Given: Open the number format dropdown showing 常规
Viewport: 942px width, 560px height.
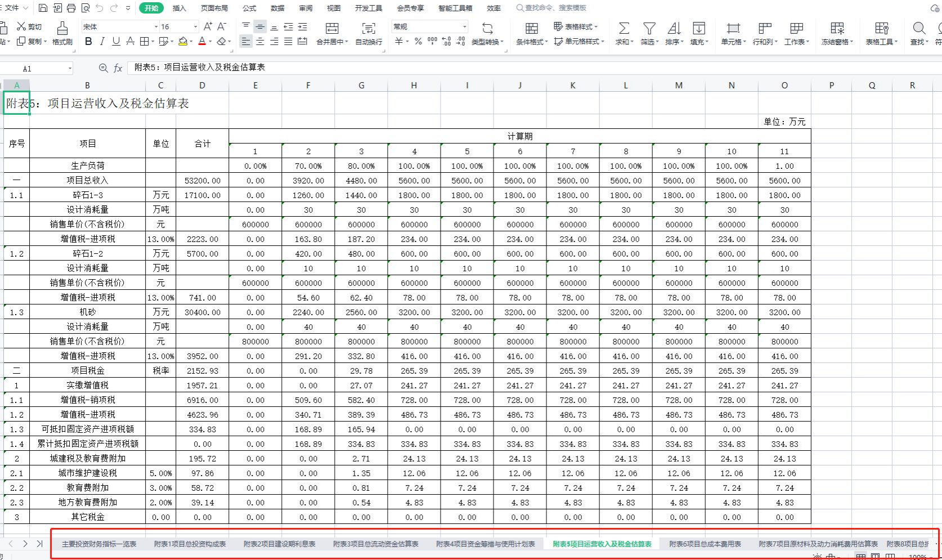Looking at the screenshot, I should pyautogui.click(x=464, y=26).
